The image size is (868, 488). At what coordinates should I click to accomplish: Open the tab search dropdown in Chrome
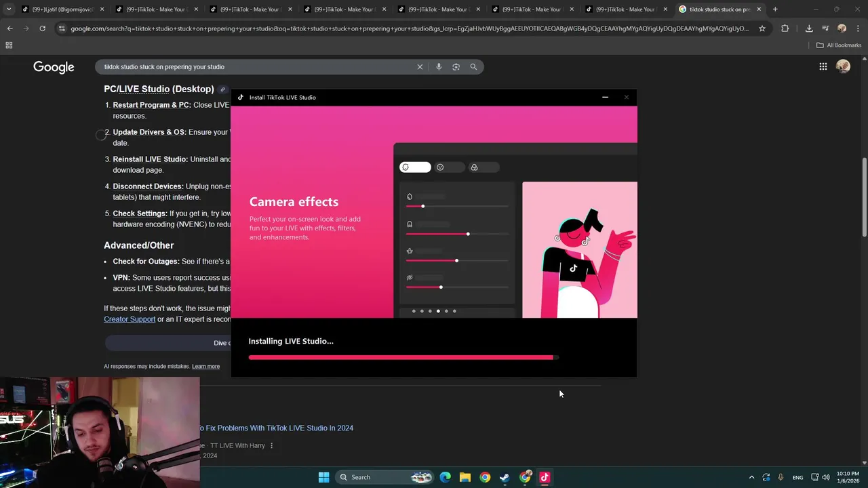pyautogui.click(x=8, y=9)
